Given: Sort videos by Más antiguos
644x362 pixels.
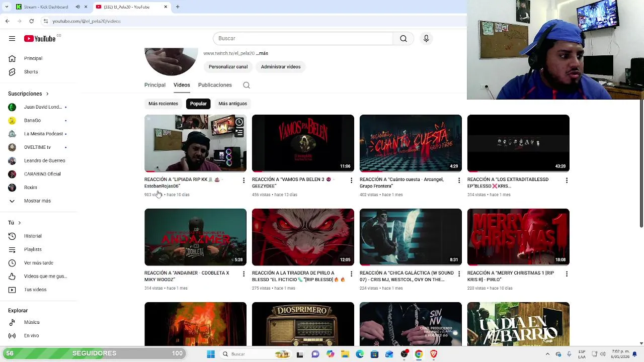Looking at the screenshot, I should [x=232, y=104].
